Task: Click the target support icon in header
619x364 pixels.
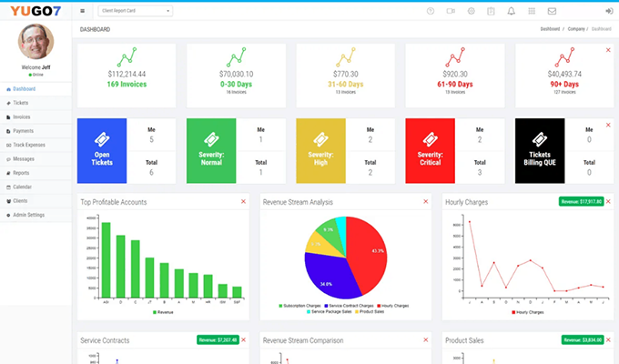Action: [472, 11]
